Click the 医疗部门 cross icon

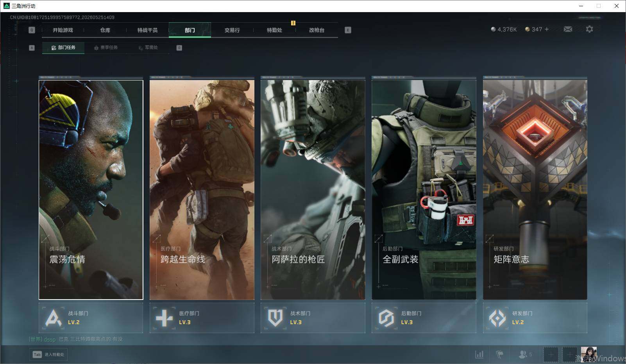(164, 318)
